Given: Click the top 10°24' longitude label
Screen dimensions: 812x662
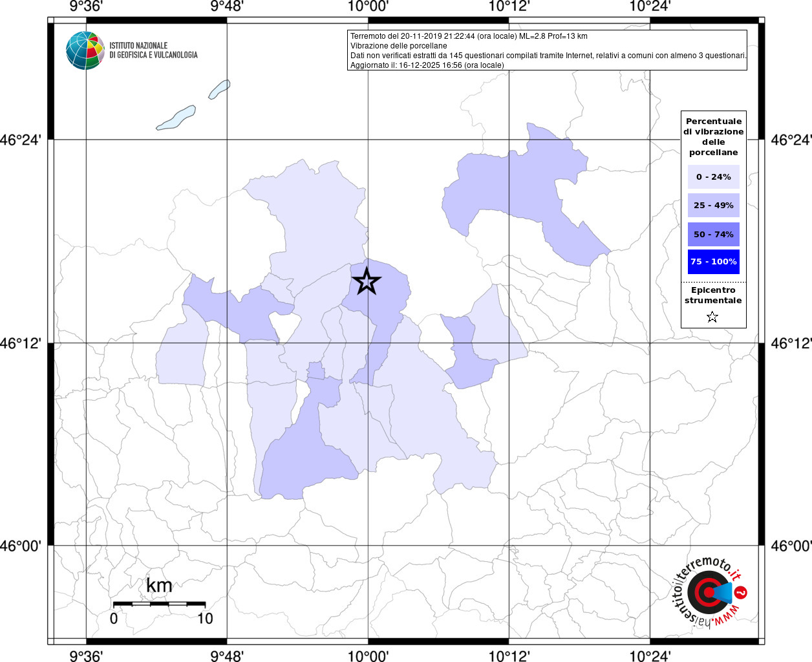Looking at the screenshot, I should (650, 6).
